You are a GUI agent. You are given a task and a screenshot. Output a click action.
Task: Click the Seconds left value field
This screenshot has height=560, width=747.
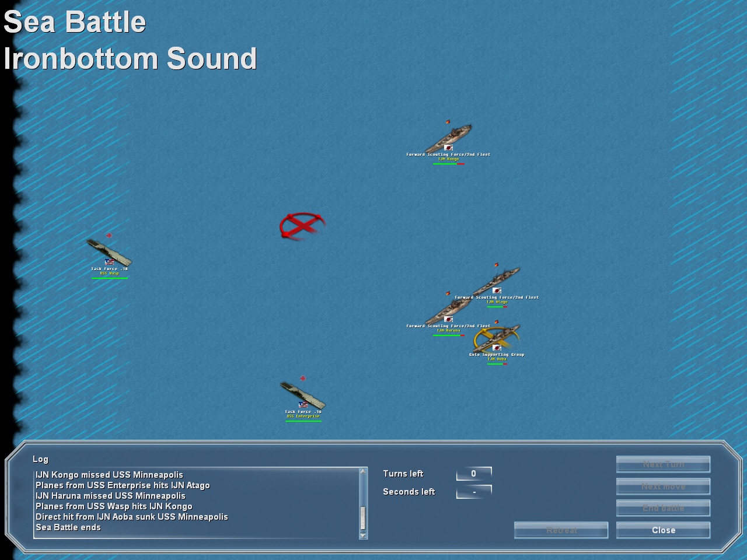(474, 492)
